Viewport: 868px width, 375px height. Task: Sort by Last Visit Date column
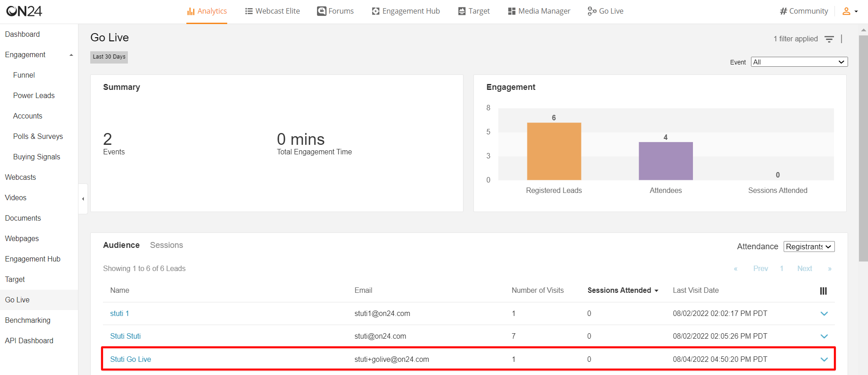coord(696,290)
